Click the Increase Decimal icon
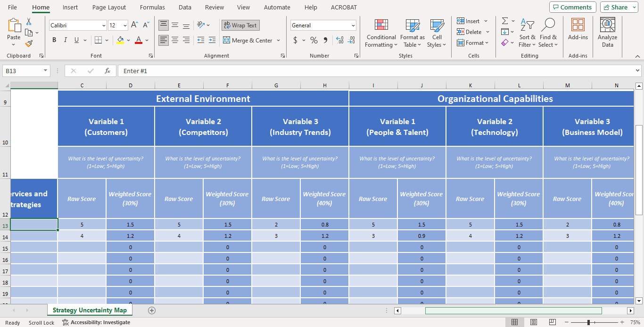644x327 pixels. [339, 41]
